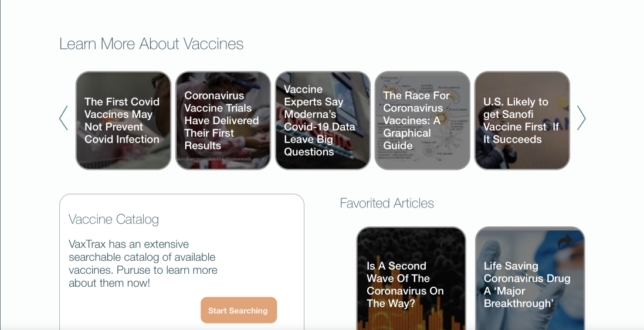This screenshot has width=644, height=330.
Task: Open 'The Race For Coronavirus Vaccines' graphical guide
Action: point(422,121)
